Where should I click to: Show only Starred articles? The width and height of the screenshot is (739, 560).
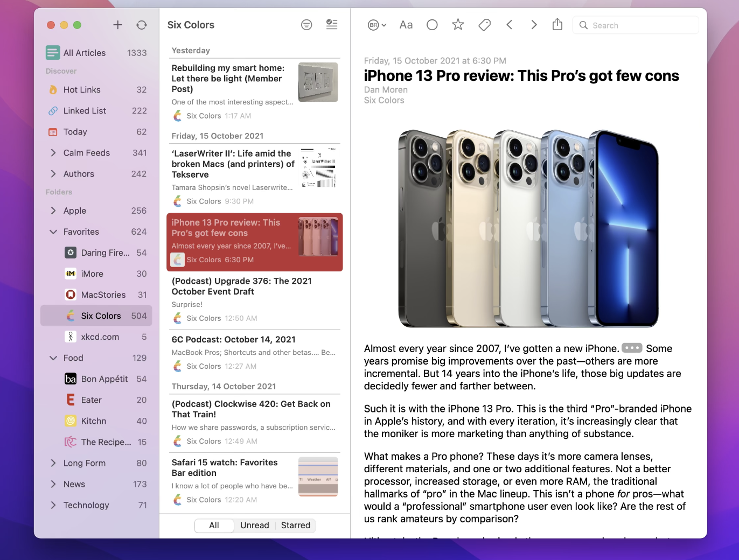(296, 526)
